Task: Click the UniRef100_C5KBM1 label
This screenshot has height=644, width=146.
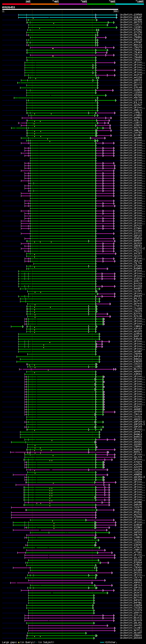Action: [131, 37]
